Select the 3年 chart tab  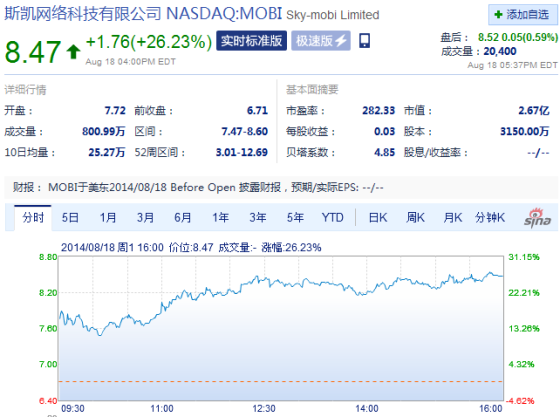click(258, 217)
